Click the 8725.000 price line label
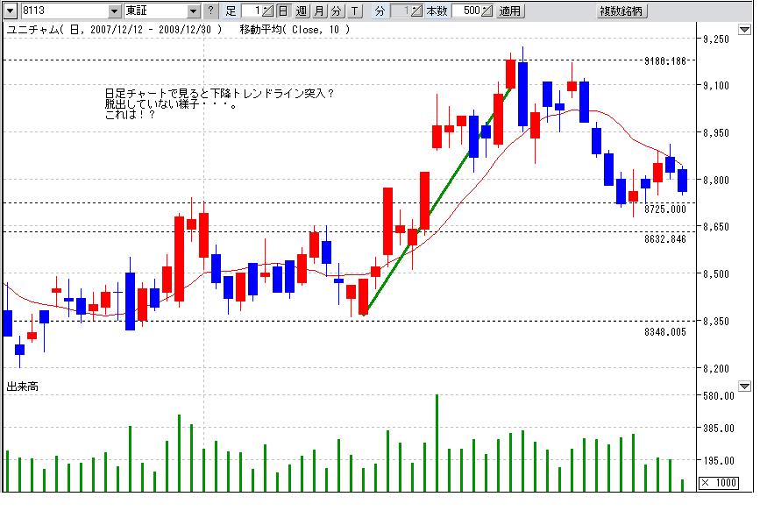 coord(665,209)
